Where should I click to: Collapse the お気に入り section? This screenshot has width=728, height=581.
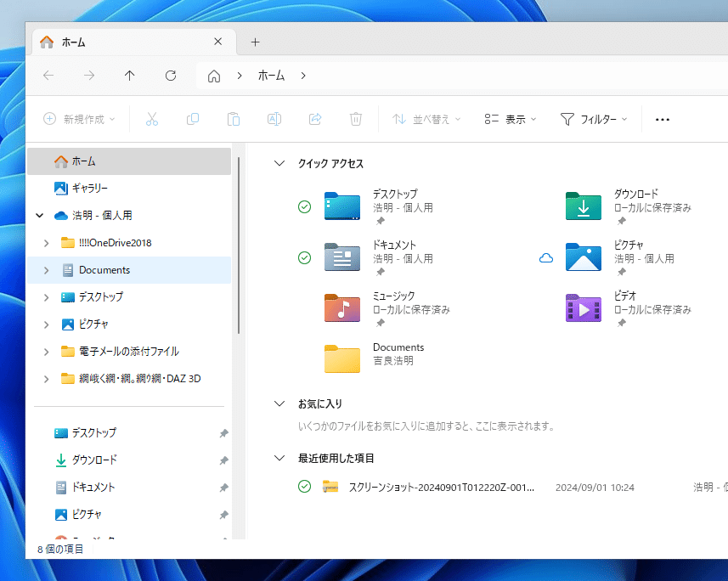tap(279, 403)
